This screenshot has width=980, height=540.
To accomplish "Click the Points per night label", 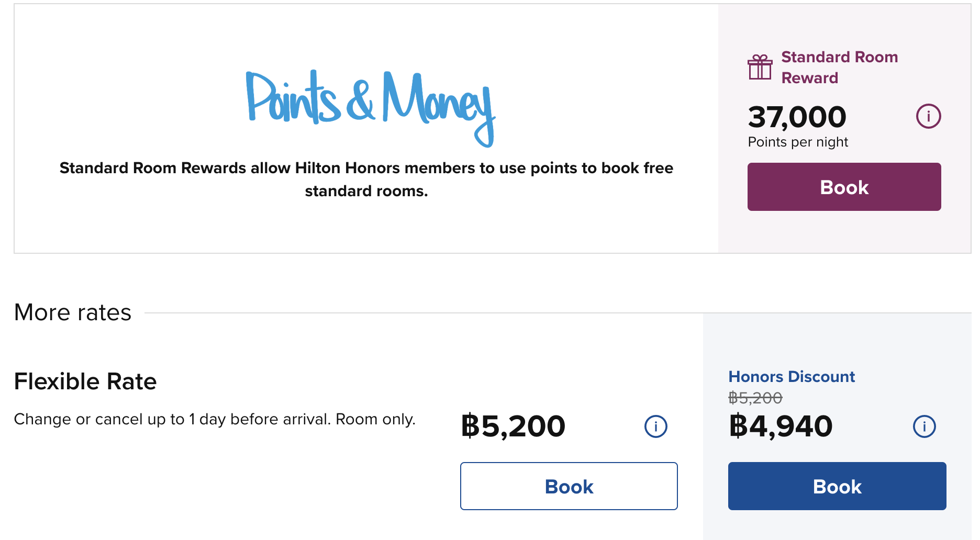I will click(x=798, y=142).
